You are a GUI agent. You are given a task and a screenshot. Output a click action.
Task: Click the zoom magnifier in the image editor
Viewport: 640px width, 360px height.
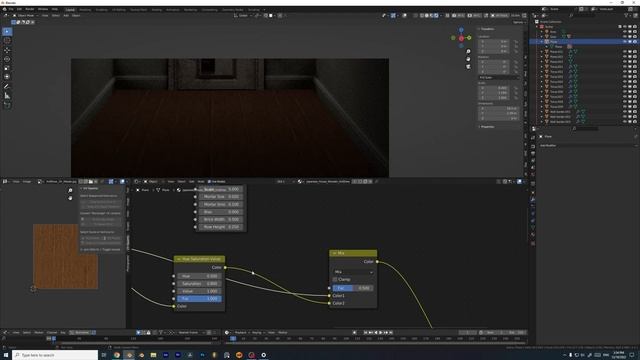click(x=70, y=190)
